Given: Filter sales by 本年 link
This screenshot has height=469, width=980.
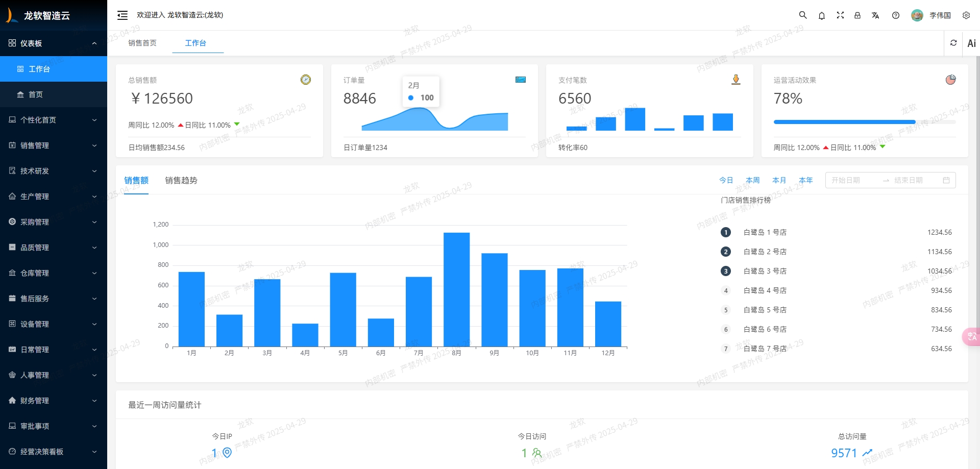Looking at the screenshot, I should click(x=805, y=180).
